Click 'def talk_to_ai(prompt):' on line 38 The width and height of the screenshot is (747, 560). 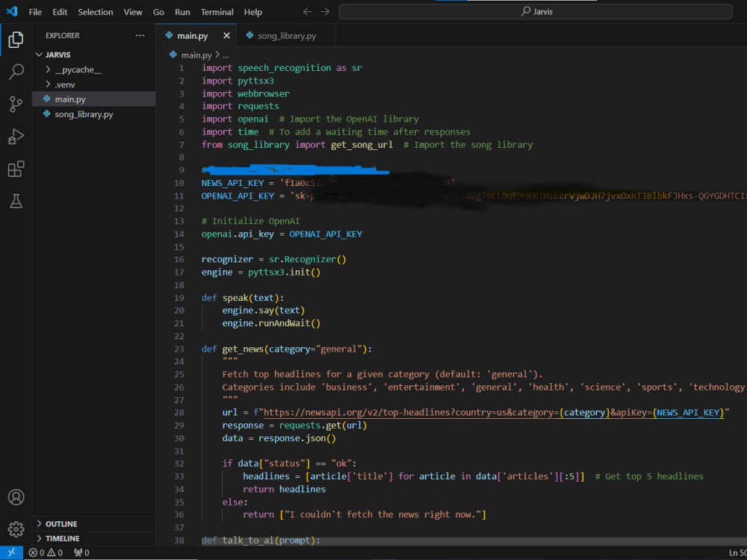(x=261, y=540)
